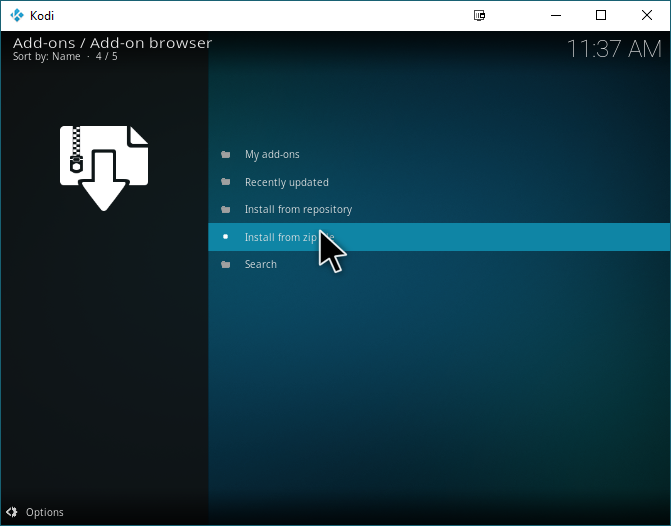Click the compact overlay icon in title bar

pyautogui.click(x=479, y=15)
